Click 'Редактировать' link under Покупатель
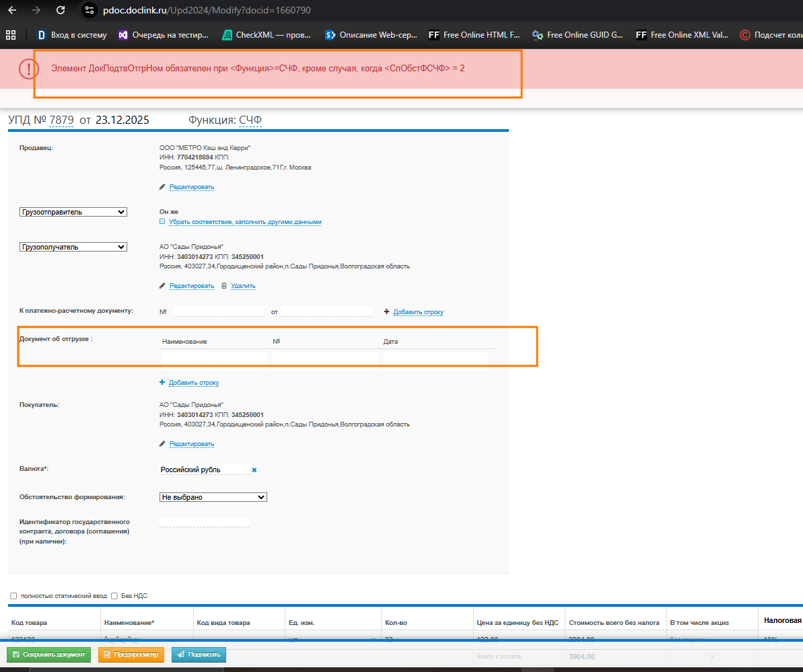Image resolution: width=803 pixels, height=672 pixels. click(x=192, y=444)
